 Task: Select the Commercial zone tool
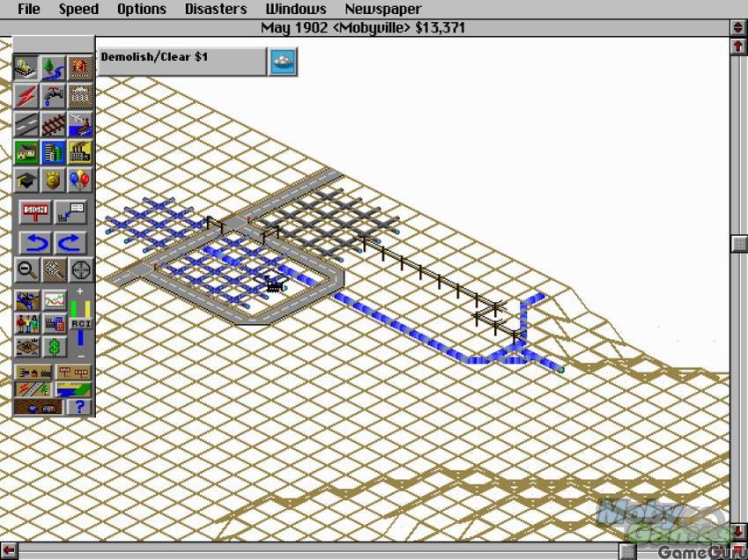[53, 152]
